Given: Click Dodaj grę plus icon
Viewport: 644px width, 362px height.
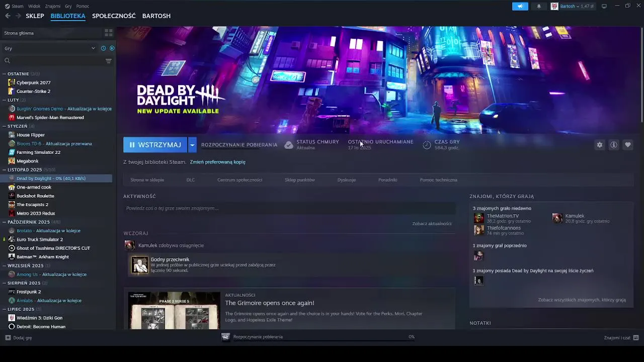Looking at the screenshot, I should (x=8, y=338).
